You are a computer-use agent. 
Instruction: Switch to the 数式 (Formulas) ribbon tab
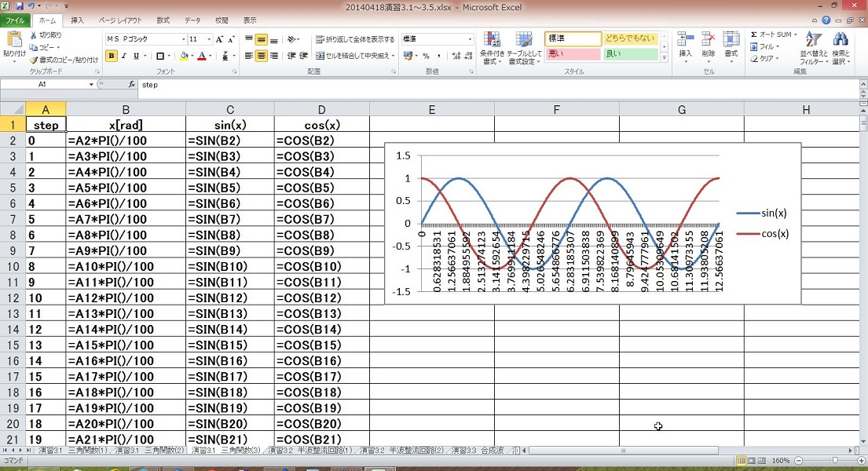click(x=163, y=20)
